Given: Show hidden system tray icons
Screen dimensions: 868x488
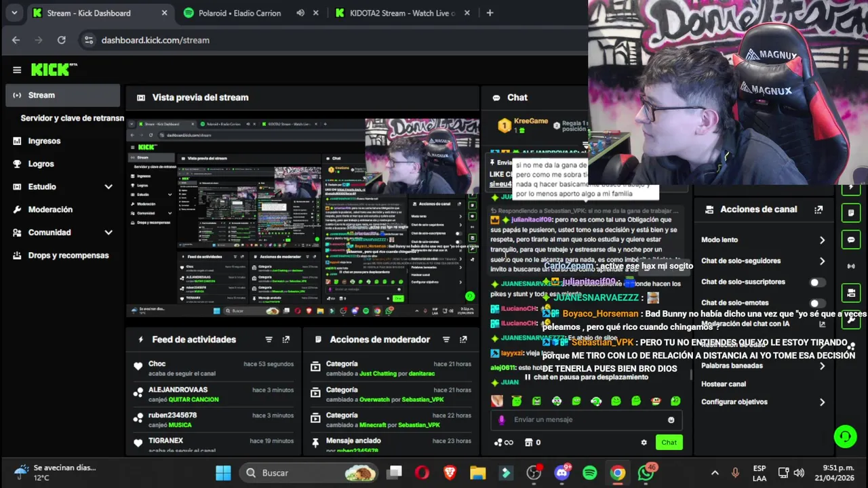Looking at the screenshot, I should [715, 472].
